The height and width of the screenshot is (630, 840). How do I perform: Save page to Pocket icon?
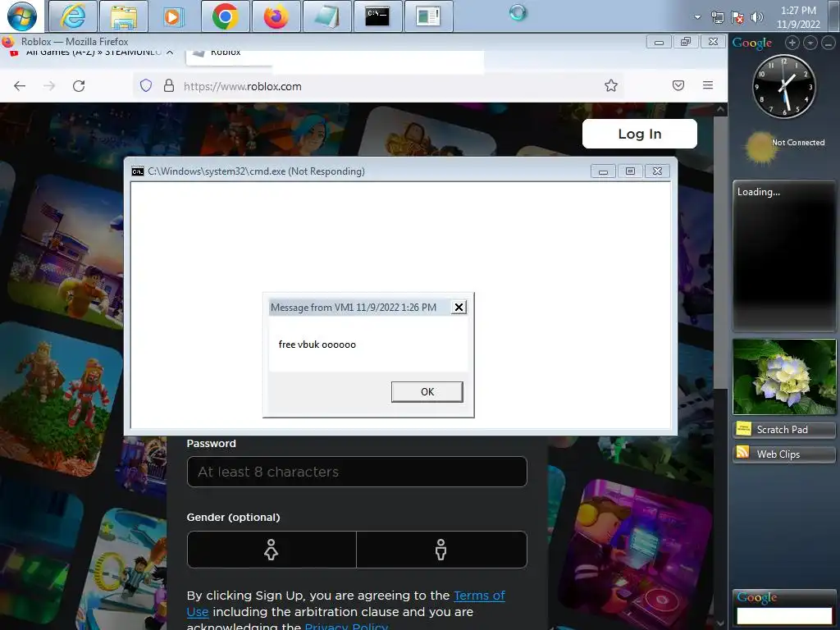(x=678, y=85)
